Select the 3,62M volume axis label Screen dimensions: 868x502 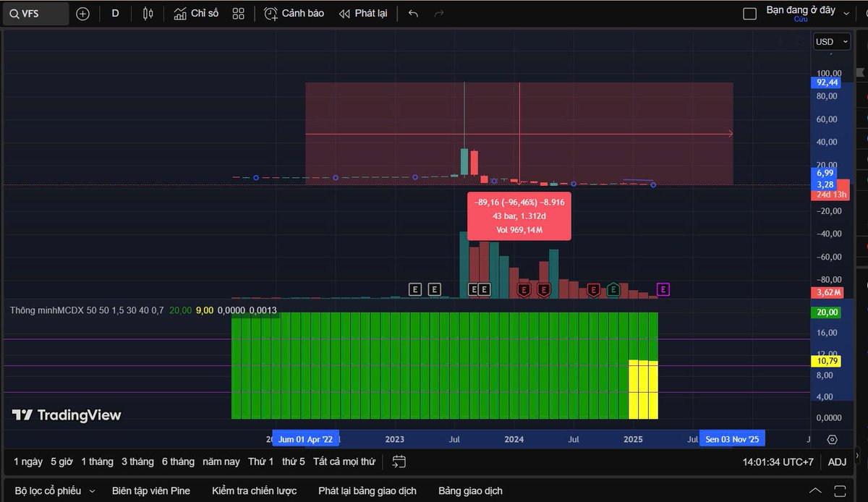(x=827, y=292)
